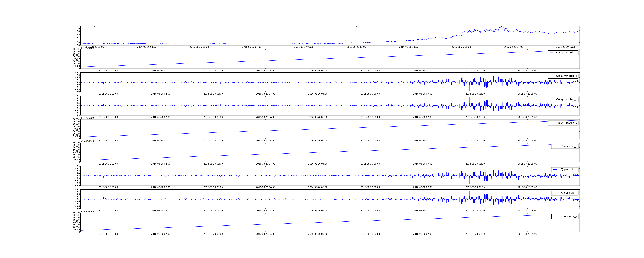Click the 2016-08-20 13:00 tick label
This screenshot has width=644, height=258.
click(409, 47)
